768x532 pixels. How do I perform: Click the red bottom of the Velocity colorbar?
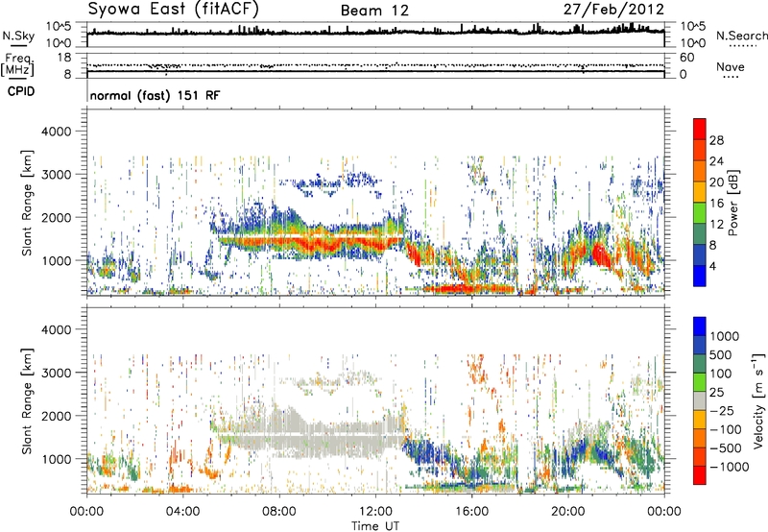point(700,475)
